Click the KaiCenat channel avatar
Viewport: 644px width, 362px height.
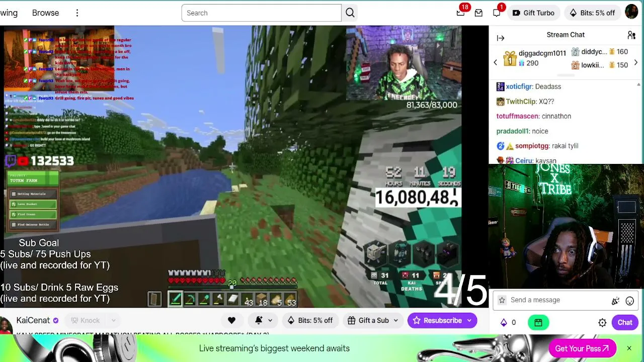tap(6, 324)
